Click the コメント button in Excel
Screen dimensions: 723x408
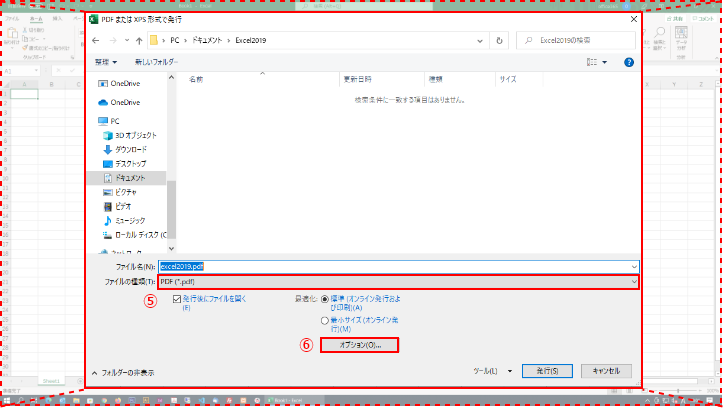704,19
